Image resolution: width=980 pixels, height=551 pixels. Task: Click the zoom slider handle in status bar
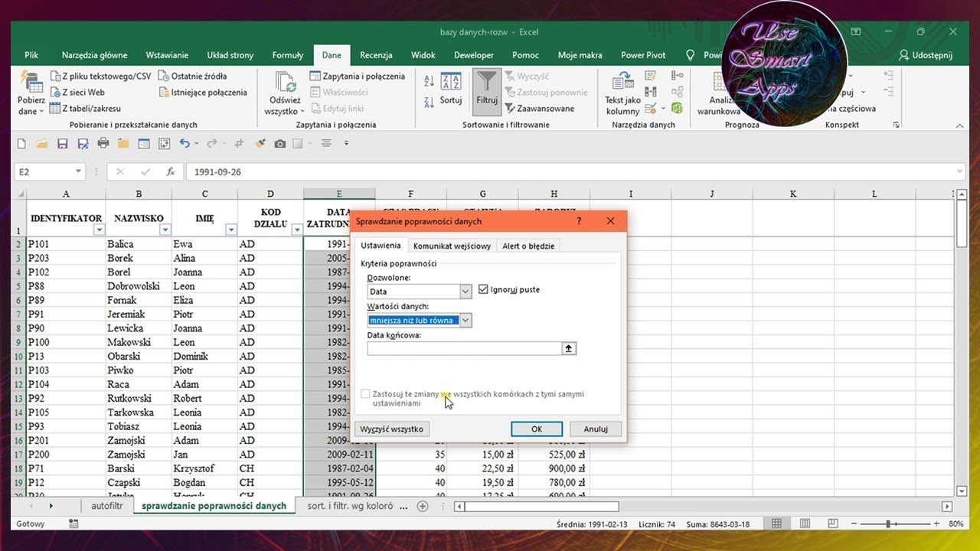coord(888,524)
